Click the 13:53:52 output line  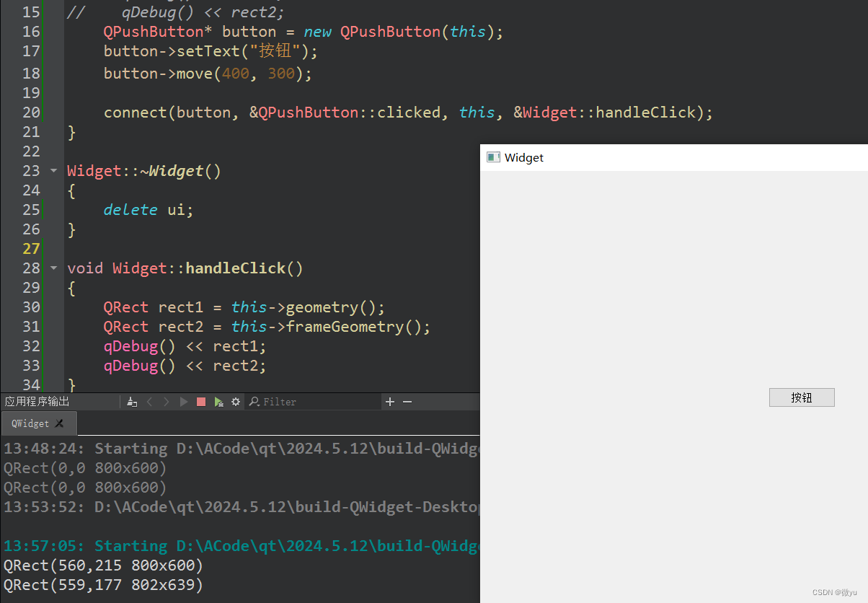click(x=242, y=507)
